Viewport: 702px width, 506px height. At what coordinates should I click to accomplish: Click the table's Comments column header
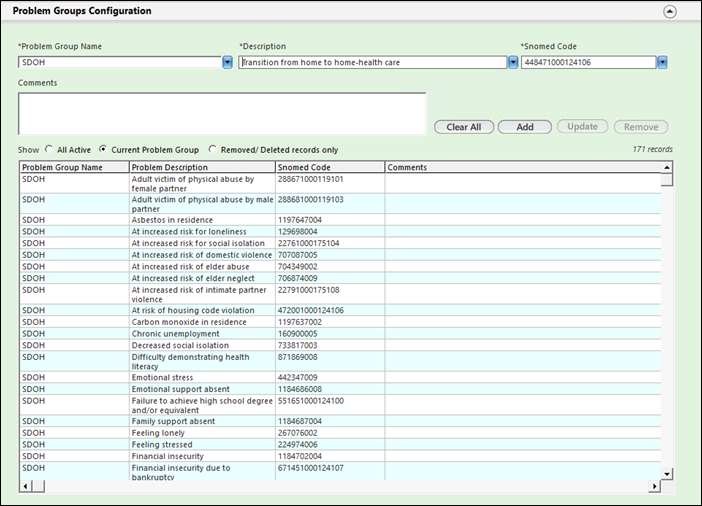click(x=523, y=167)
